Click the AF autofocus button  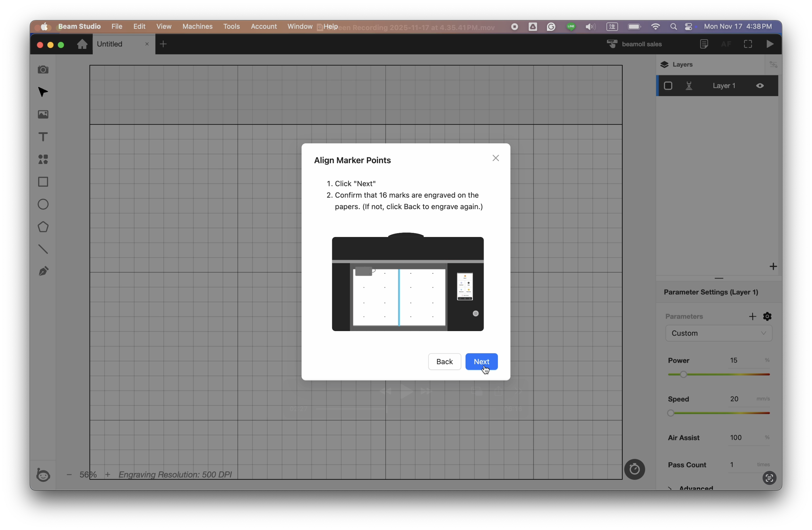point(726,44)
